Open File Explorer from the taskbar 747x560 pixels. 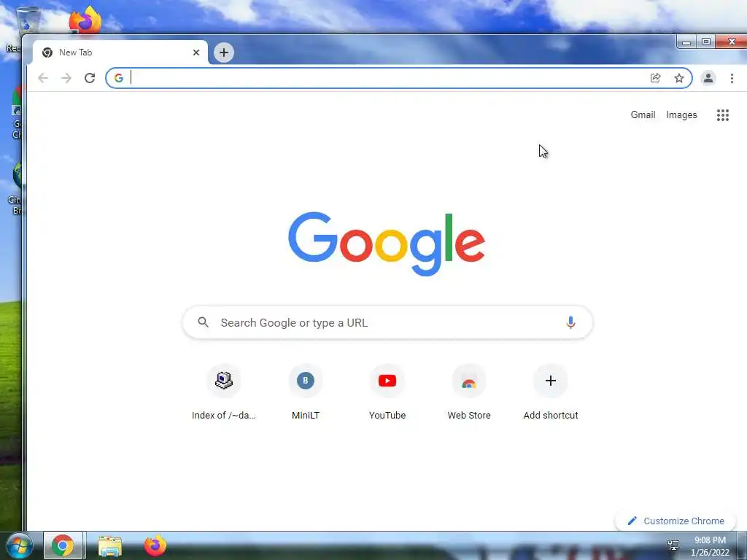pyautogui.click(x=110, y=545)
